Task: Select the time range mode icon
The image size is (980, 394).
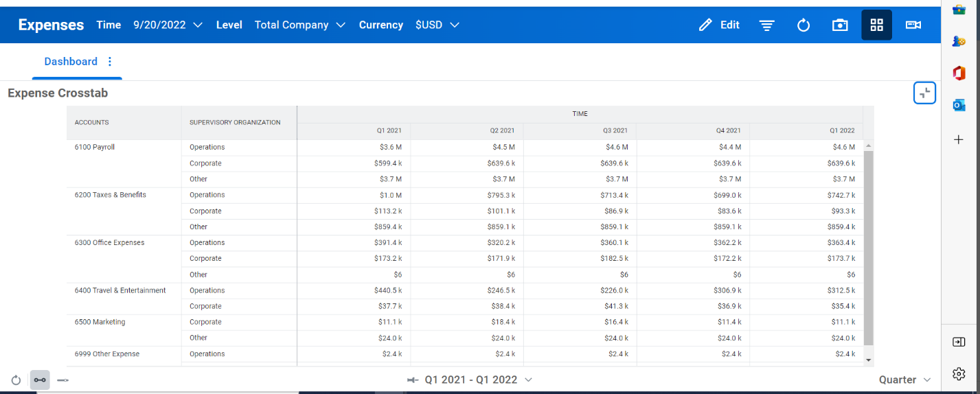Action: pos(40,380)
